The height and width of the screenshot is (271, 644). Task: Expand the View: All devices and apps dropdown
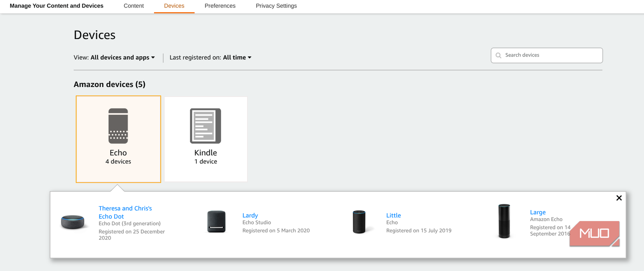point(114,57)
